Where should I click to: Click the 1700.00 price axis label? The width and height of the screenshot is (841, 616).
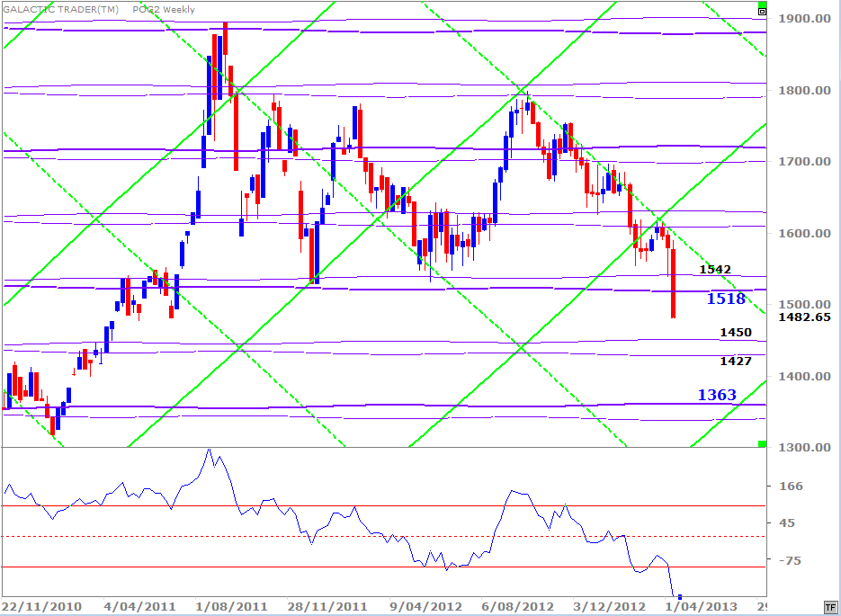click(804, 161)
